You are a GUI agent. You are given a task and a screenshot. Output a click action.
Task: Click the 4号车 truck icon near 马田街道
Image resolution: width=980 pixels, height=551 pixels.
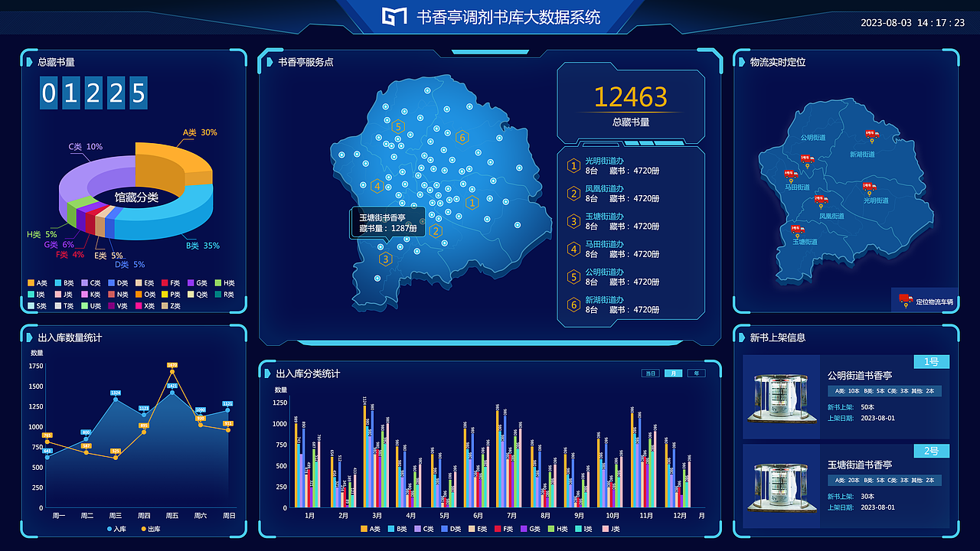click(x=792, y=173)
